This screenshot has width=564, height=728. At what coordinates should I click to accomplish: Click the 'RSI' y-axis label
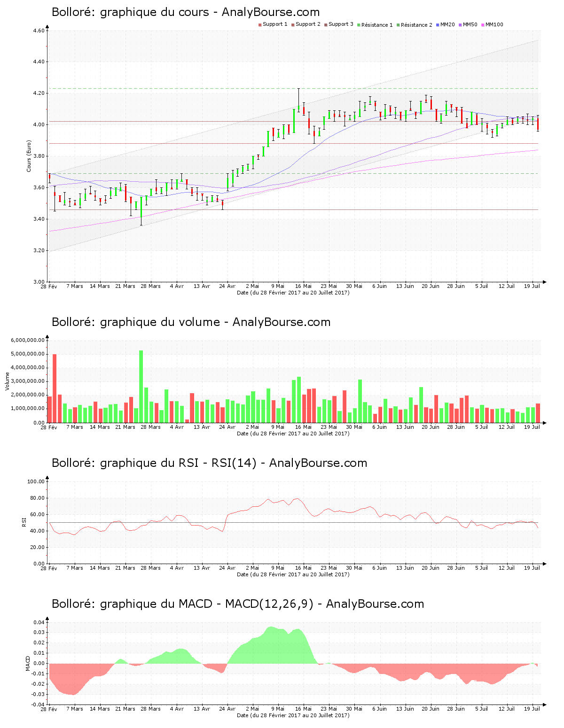(x=24, y=522)
